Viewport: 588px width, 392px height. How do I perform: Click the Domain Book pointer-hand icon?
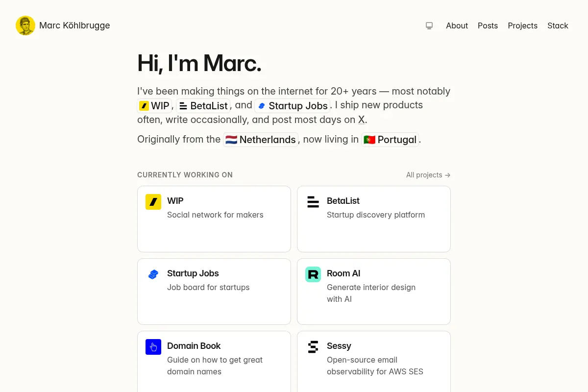[153, 347]
